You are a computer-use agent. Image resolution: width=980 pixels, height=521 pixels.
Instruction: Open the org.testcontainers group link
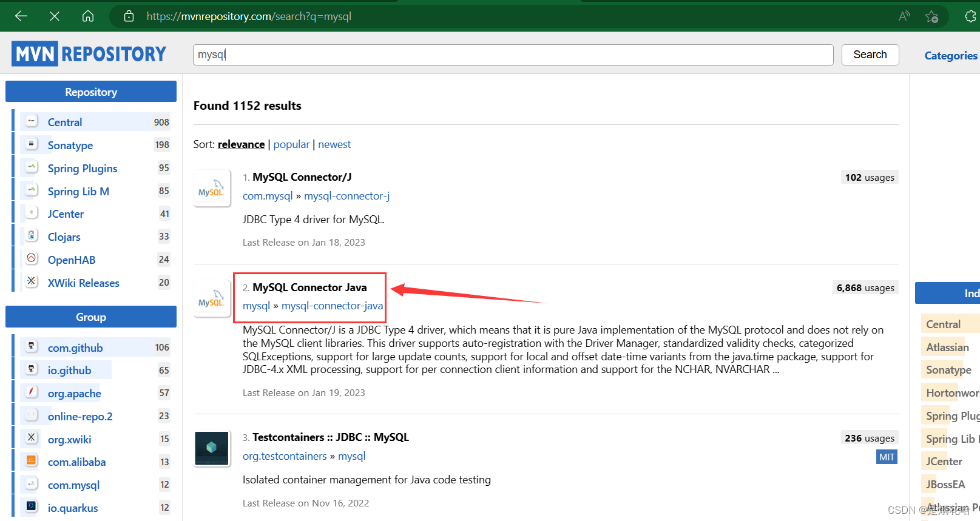[x=285, y=456]
